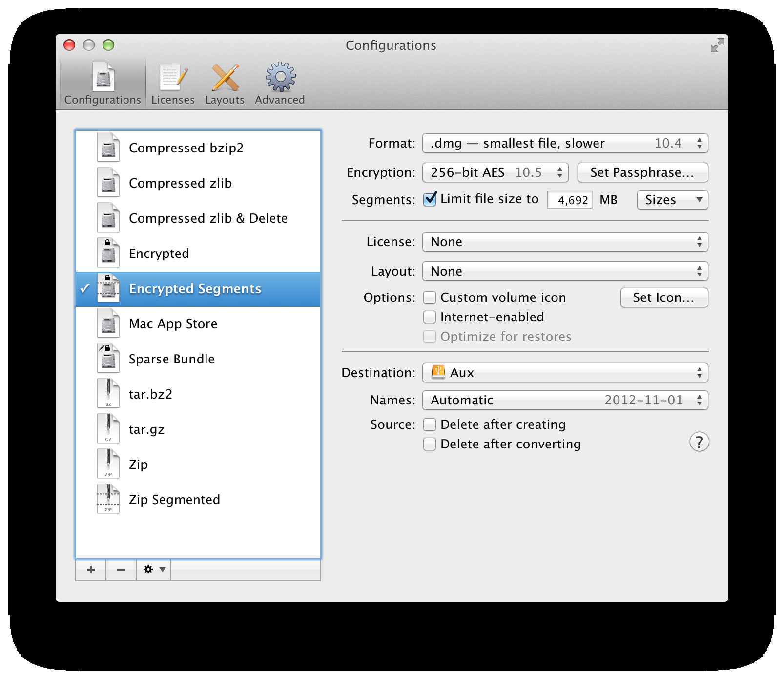This screenshot has height=679, width=784.
Task: Select the Sparse Bundle disk image icon
Action: 108,358
